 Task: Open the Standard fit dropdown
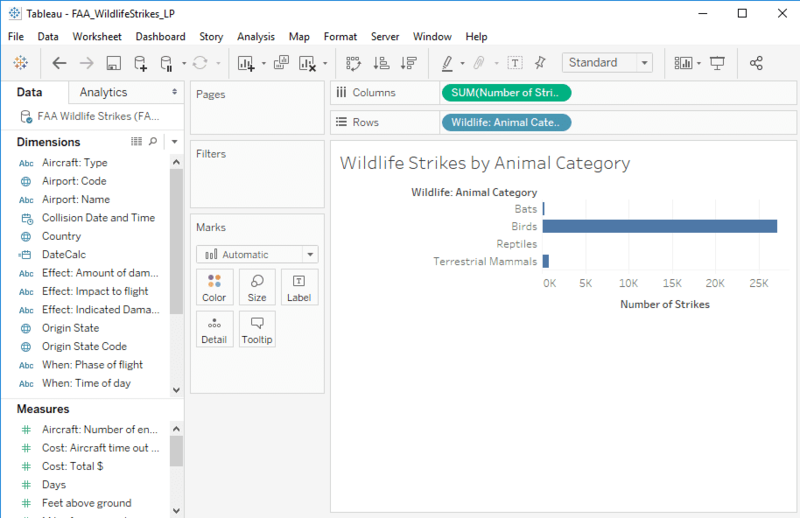(644, 63)
